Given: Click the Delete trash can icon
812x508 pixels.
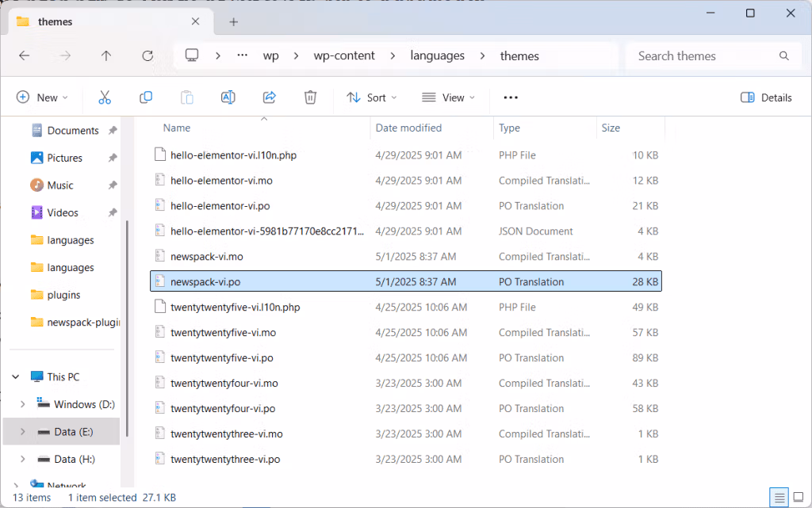Looking at the screenshot, I should pyautogui.click(x=310, y=97).
